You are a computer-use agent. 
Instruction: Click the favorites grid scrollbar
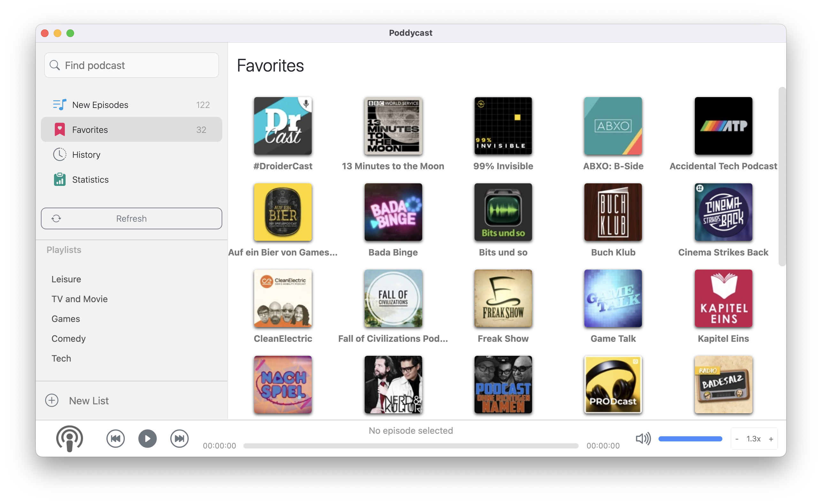[782, 176]
